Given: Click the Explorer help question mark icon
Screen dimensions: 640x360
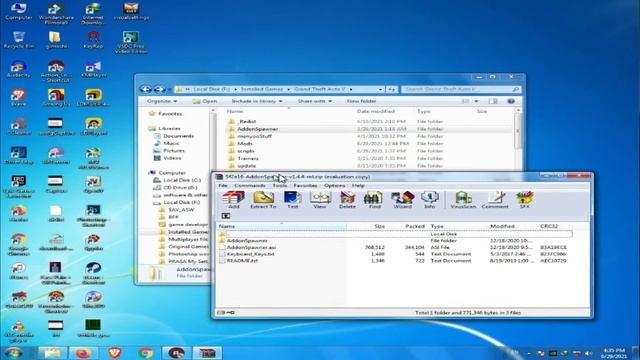Looking at the screenshot, I should point(511,101).
